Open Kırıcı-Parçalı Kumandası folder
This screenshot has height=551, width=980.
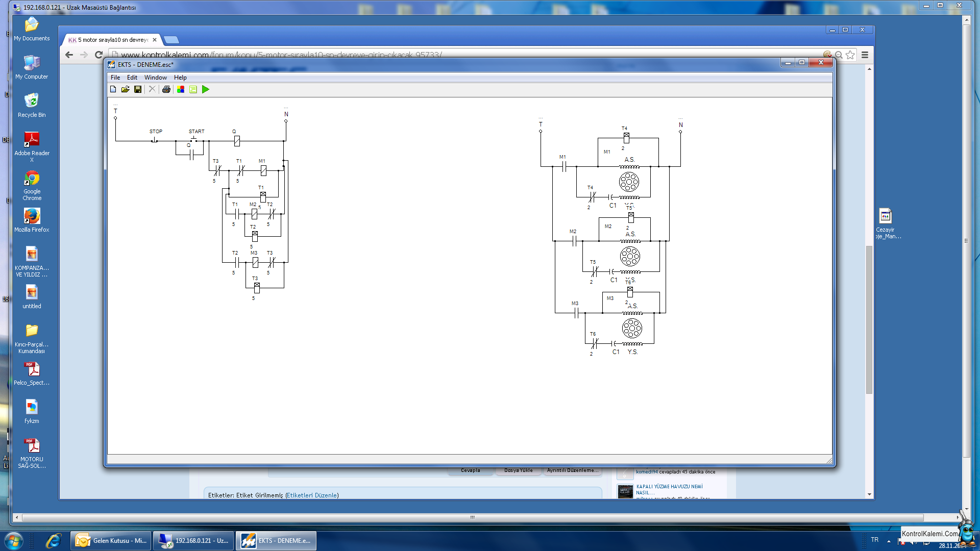(x=32, y=338)
